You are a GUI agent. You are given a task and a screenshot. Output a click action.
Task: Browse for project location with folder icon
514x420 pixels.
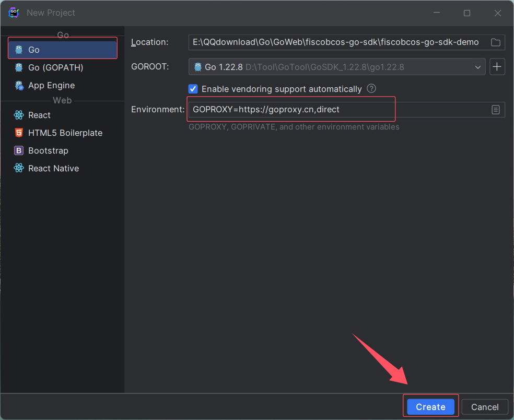(x=496, y=42)
